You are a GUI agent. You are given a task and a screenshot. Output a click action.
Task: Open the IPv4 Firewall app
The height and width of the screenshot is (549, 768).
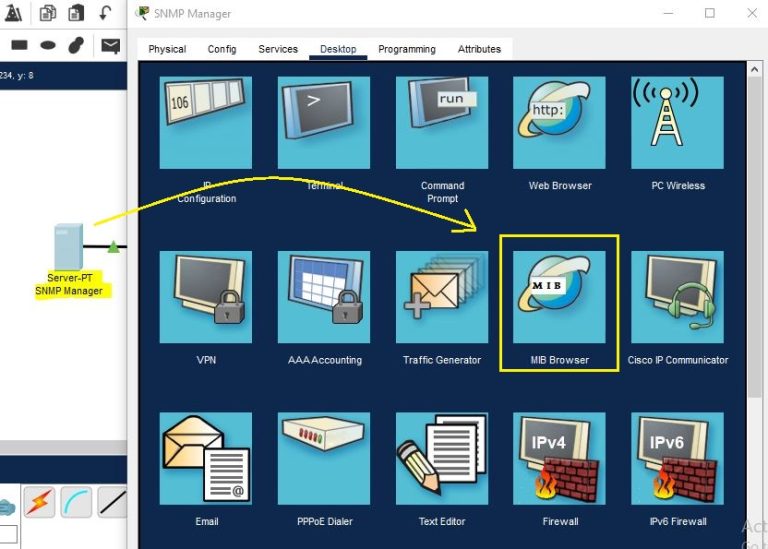pos(559,458)
